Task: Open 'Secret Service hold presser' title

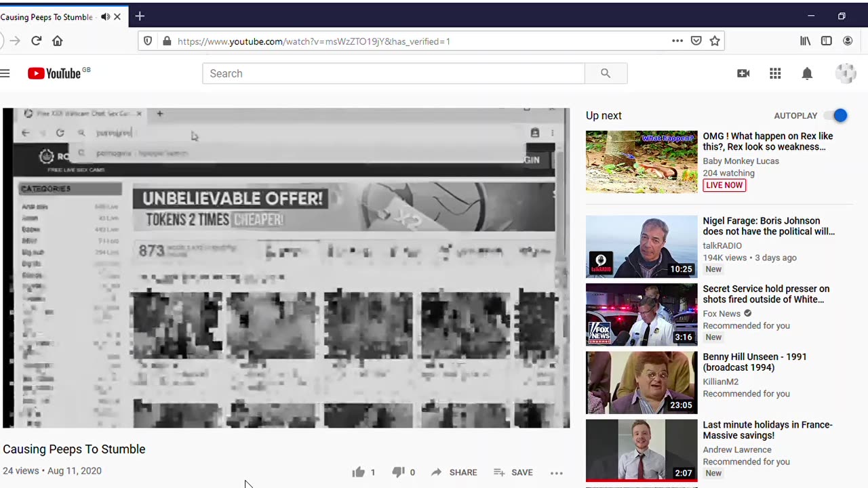Action: (766, 294)
